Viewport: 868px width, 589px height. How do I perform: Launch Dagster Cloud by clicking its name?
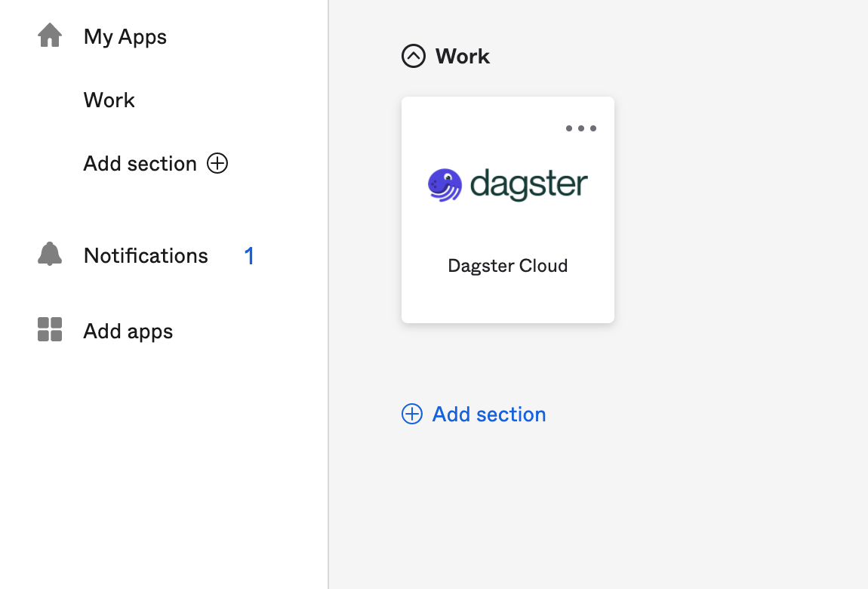click(507, 266)
